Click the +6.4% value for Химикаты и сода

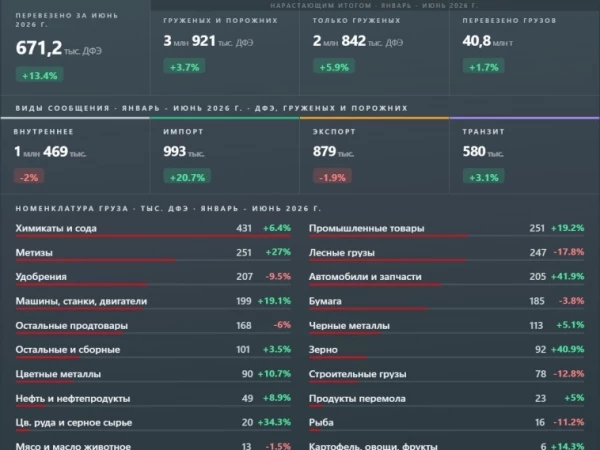(x=277, y=228)
